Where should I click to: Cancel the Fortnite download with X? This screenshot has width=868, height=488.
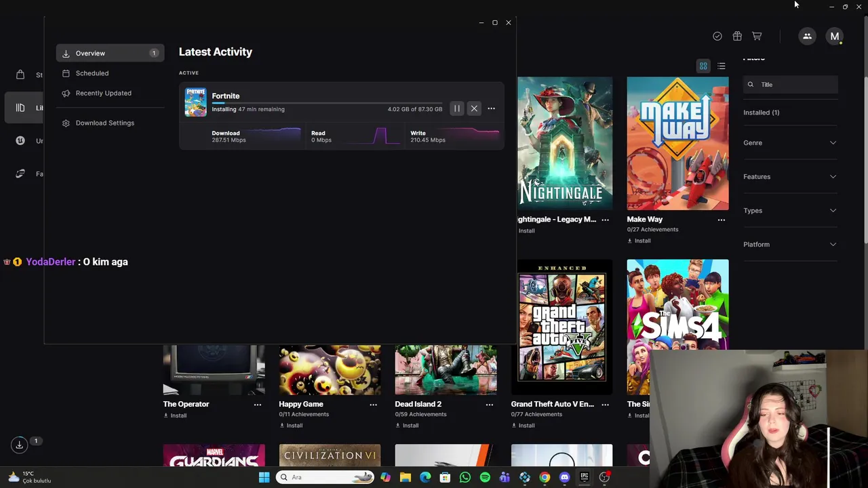click(474, 108)
